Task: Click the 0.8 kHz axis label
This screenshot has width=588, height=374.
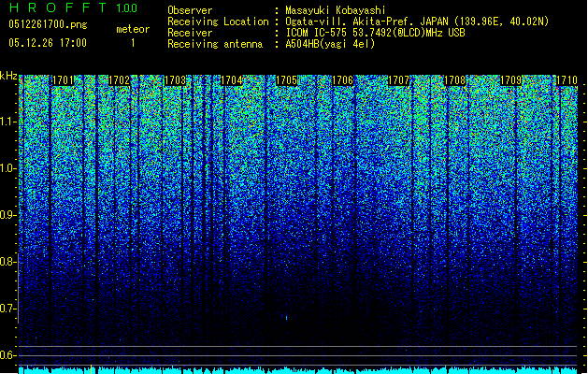Action: [8, 262]
